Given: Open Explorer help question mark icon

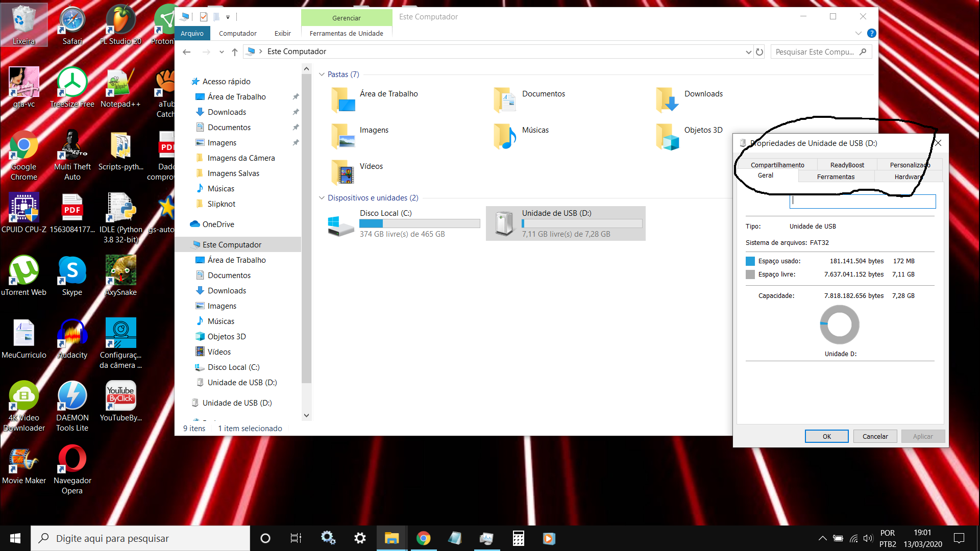Looking at the screenshot, I should tap(872, 33).
